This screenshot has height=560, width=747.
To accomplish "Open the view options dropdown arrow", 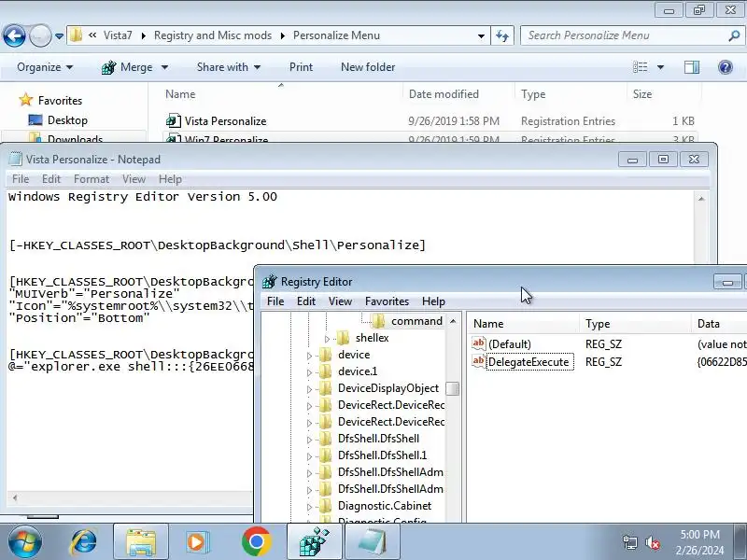I will [x=660, y=67].
